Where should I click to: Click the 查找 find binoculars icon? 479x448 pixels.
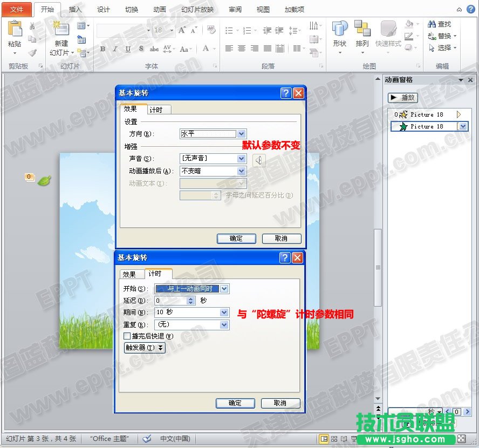[432, 24]
